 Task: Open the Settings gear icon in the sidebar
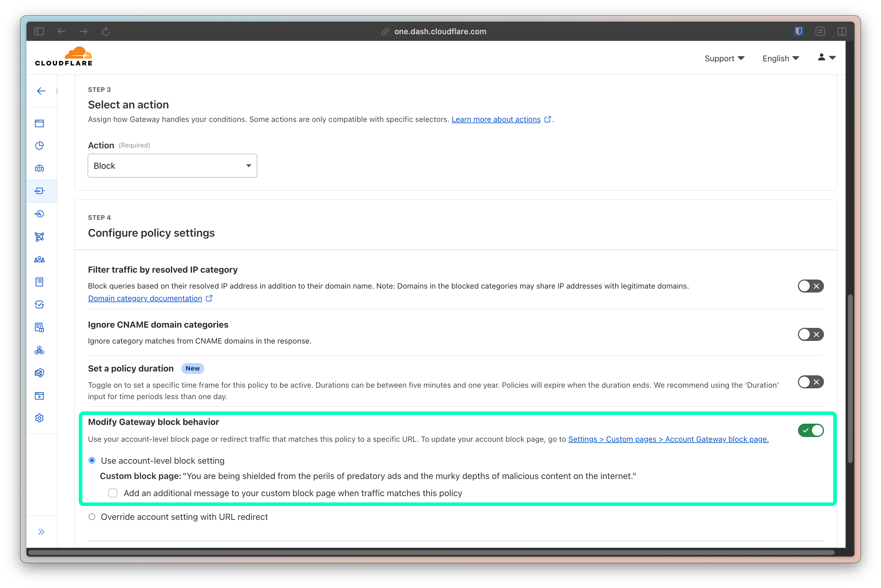[x=39, y=418]
